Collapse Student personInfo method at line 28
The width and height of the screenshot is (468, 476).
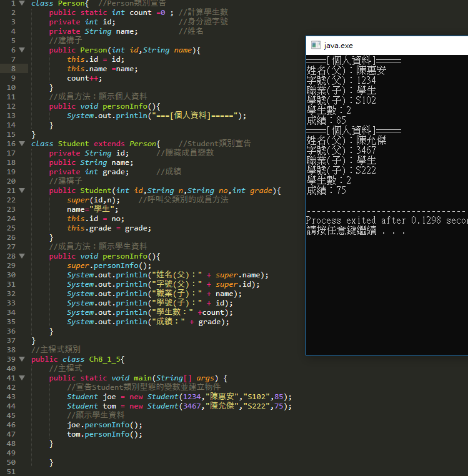click(x=22, y=256)
